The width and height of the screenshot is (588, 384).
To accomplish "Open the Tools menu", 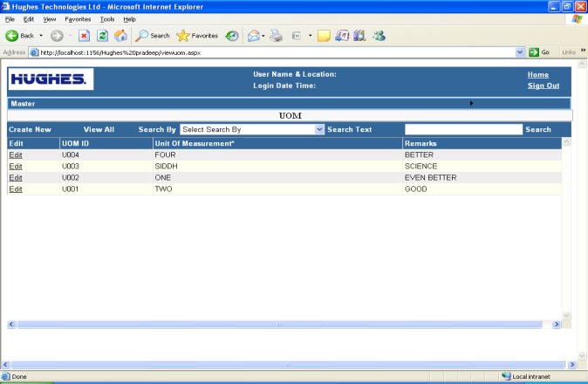I will click(x=107, y=18).
